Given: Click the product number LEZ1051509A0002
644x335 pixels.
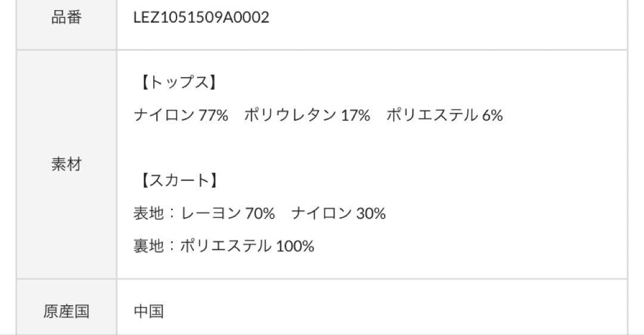Looking at the screenshot, I should point(202,17).
